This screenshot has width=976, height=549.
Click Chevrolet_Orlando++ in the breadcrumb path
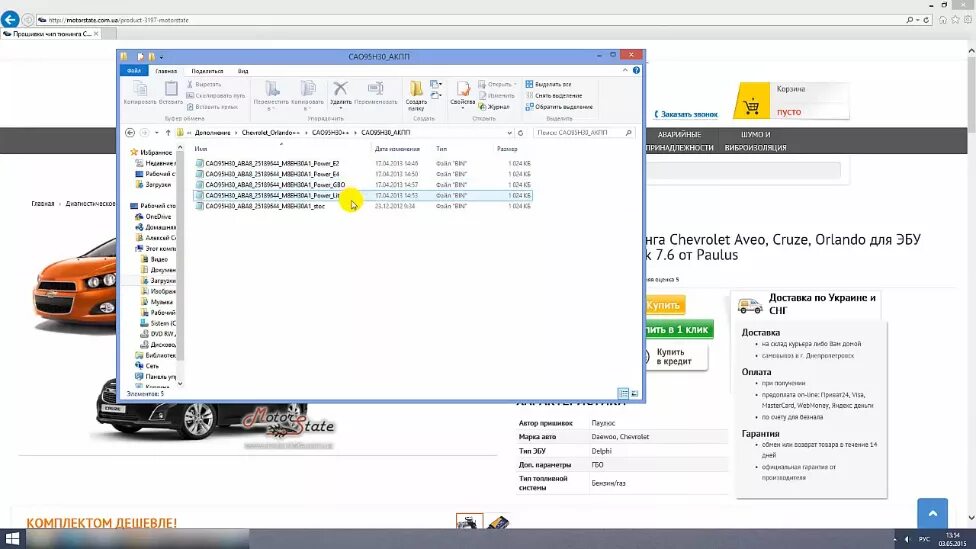click(271, 133)
